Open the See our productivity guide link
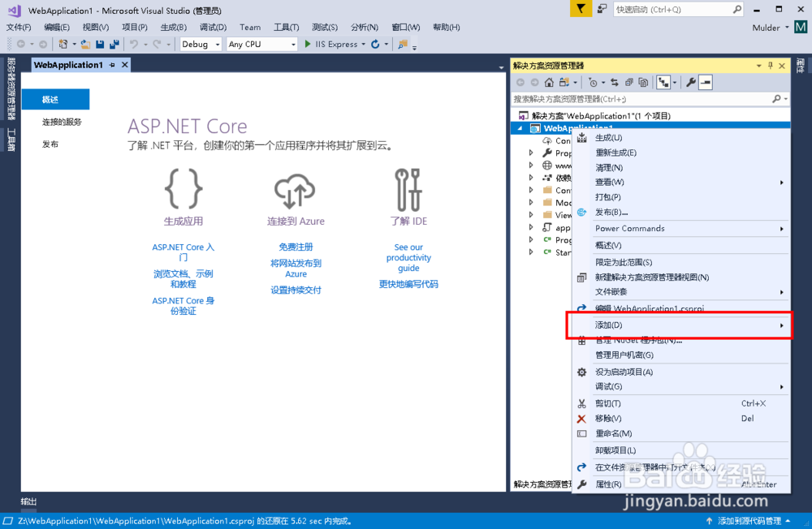This screenshot has width=812, height=529. pos(408,257)
